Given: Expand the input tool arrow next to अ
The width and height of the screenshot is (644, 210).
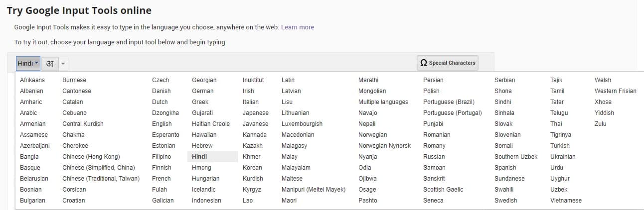Looking at the screenshot, I should coord(63,64).
